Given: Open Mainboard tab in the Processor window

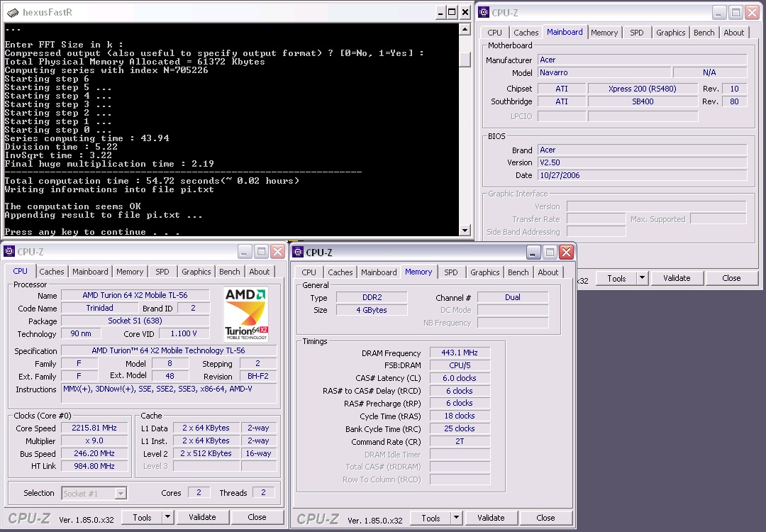Looking at the screenshot, I should [x=90, y=272].
